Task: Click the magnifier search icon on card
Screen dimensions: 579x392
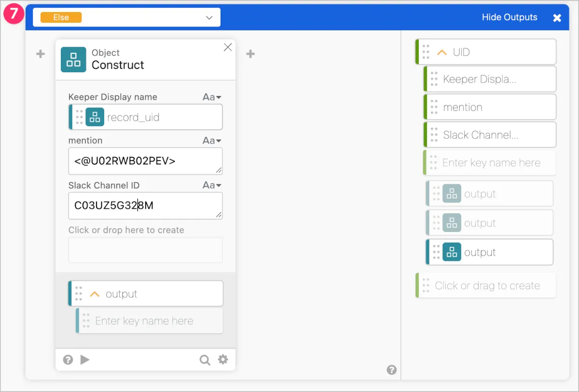Action: (205, 360)
